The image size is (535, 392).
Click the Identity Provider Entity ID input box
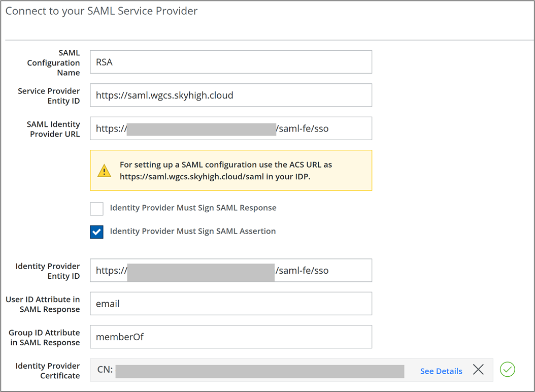[230, 271]
